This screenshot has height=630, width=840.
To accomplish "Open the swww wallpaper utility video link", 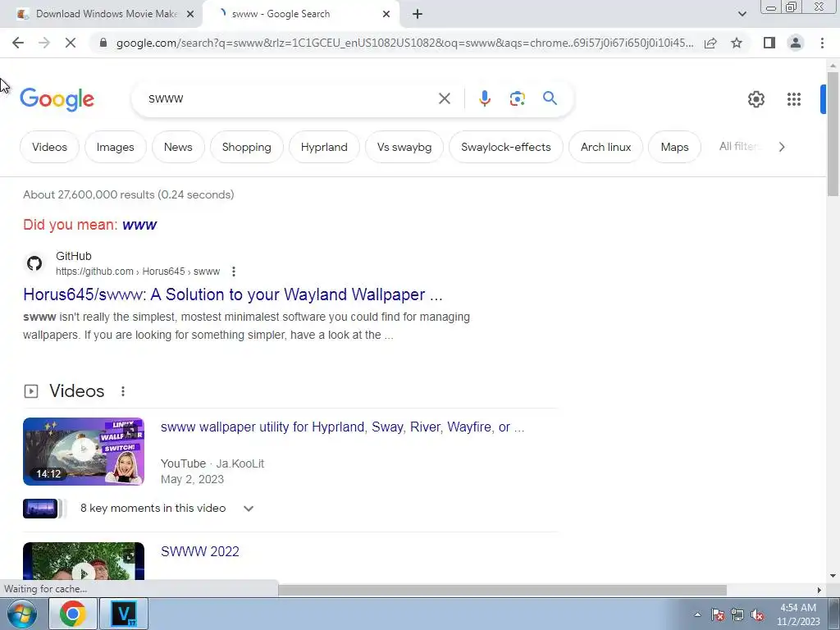I will (342, 427).
